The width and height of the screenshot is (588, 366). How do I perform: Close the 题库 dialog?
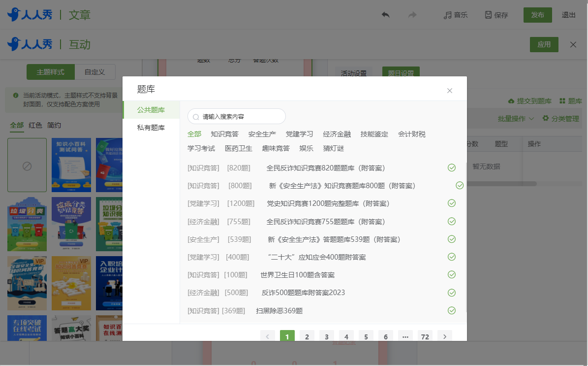coord(450,91)
